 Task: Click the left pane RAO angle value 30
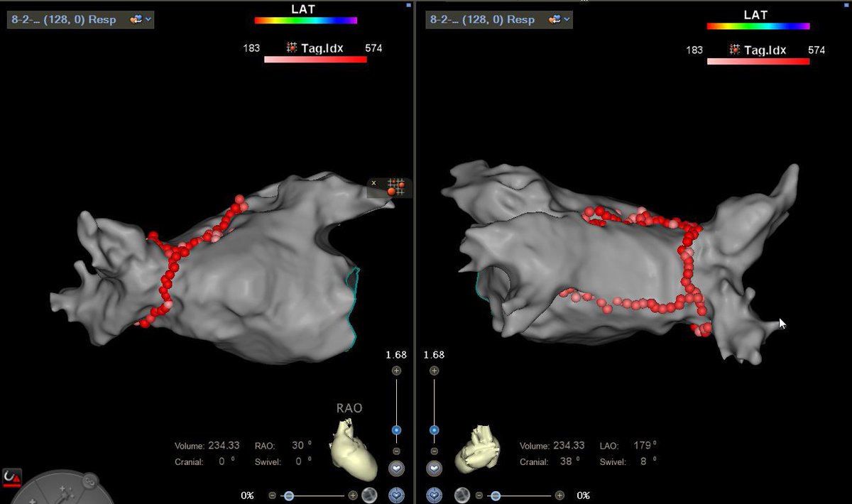[296, 446]
